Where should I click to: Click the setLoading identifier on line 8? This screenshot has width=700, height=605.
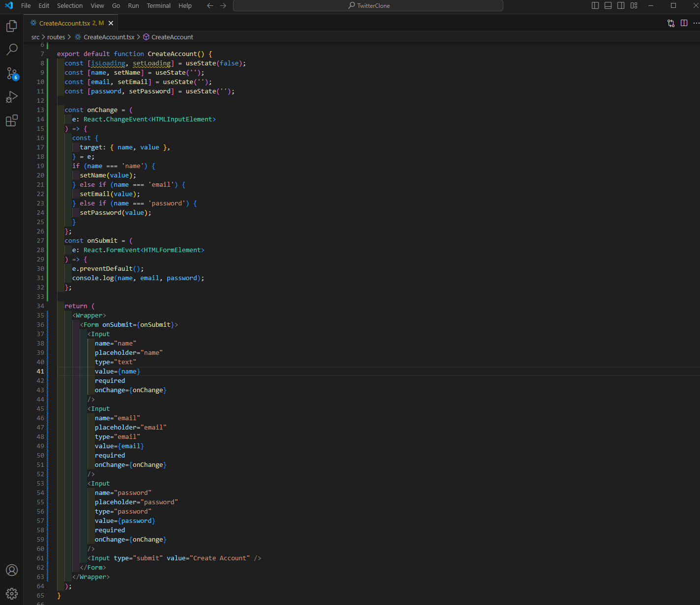(x=151, y=63)
